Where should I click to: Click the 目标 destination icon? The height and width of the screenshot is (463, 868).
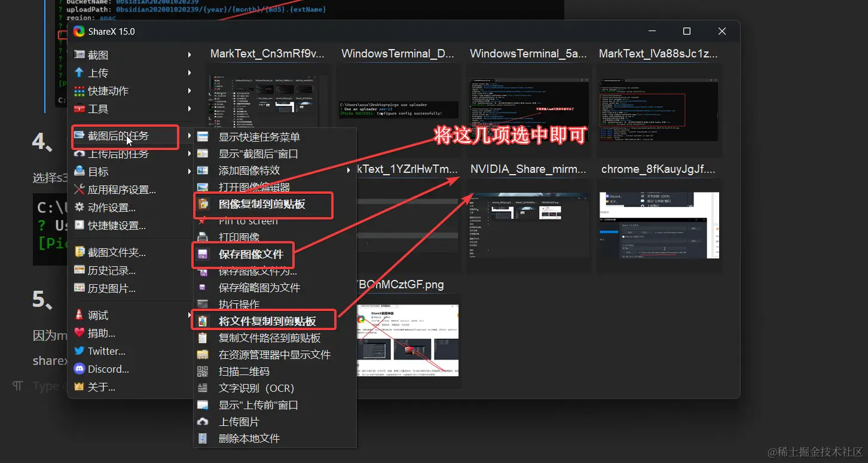(79, 172)
